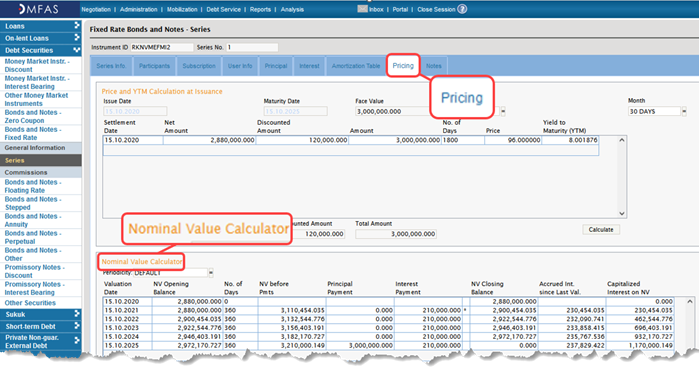Click YTM value 8.001876
This screenshot has width=699, height=367.
tap(570, 140)
